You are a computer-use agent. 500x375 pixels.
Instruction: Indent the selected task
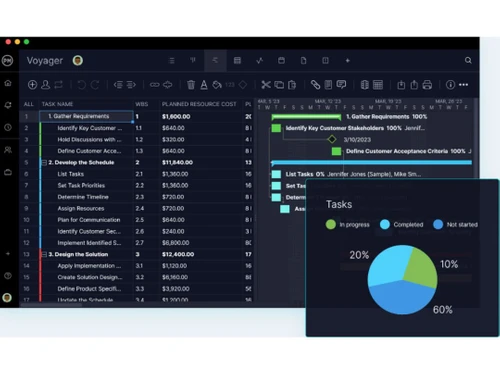click(131, 85)
